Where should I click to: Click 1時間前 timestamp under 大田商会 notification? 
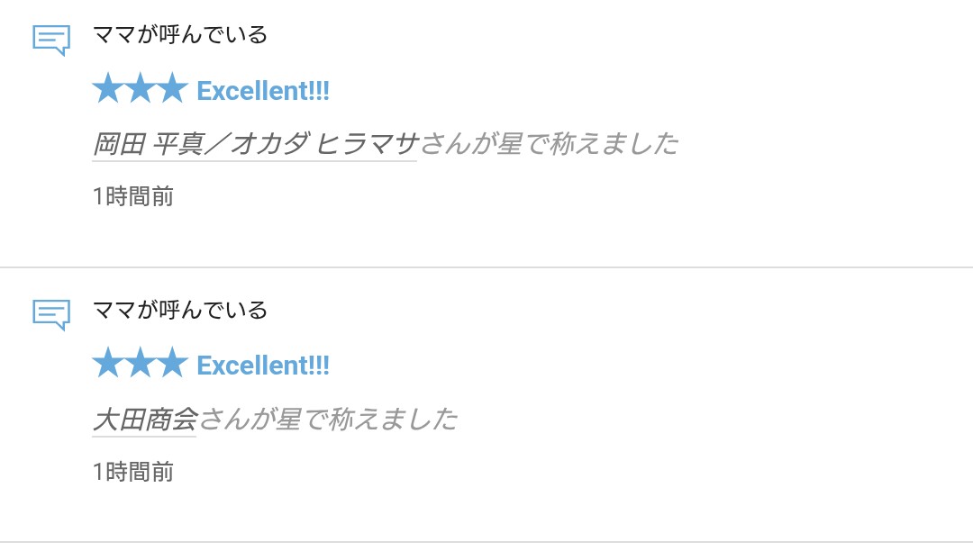[132, 472]
